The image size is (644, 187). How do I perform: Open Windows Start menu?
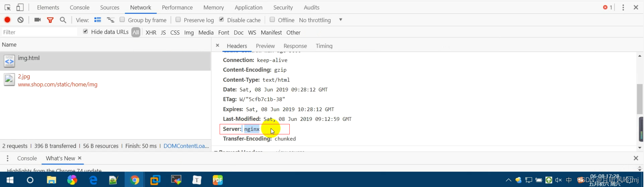[10, 180]
